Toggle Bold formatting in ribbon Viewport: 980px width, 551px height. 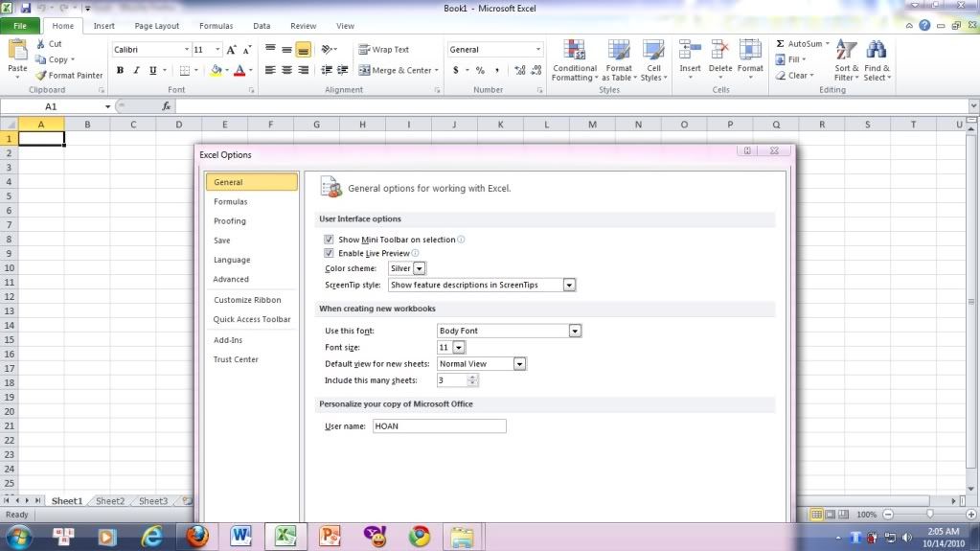point(120,71)
